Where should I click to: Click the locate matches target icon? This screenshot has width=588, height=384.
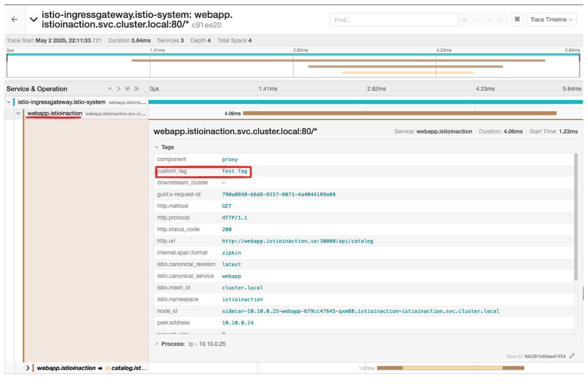(x=465, y=20)
